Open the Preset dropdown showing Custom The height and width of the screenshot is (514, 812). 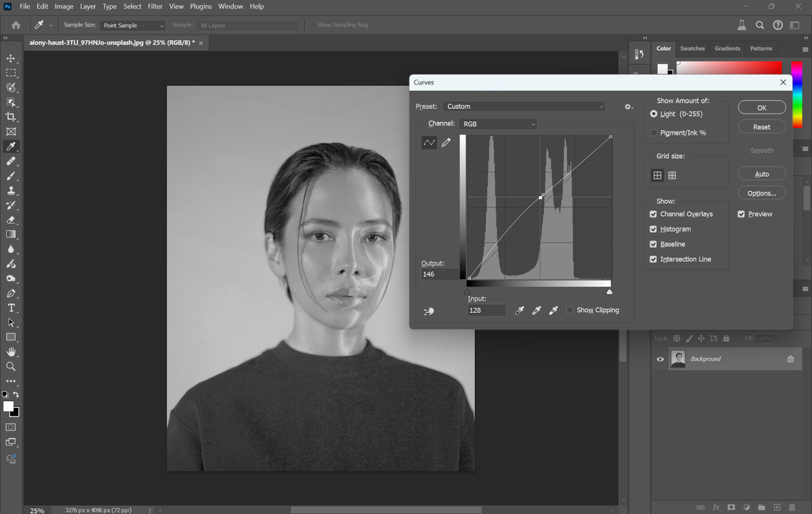(524, 106)
